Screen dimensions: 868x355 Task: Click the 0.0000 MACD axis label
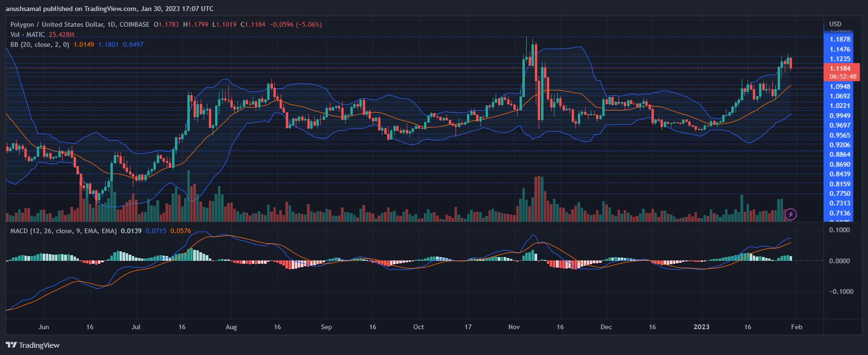(x=839, y=261)
